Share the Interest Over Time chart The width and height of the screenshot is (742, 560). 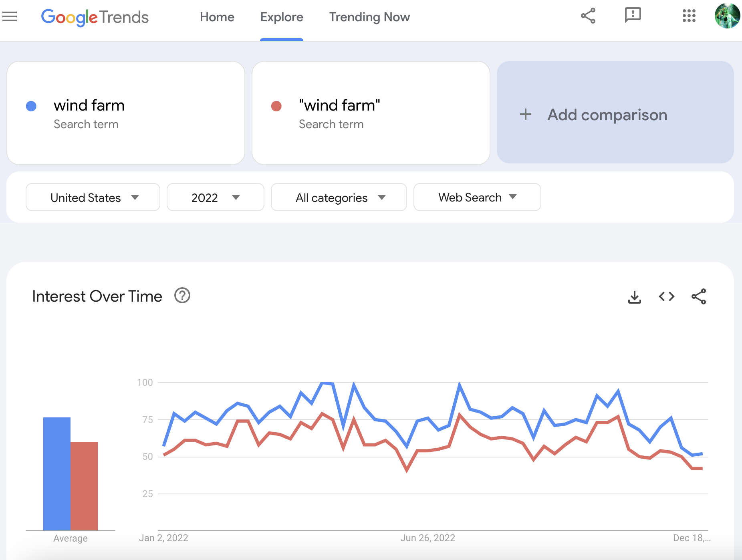coord(699,296)
